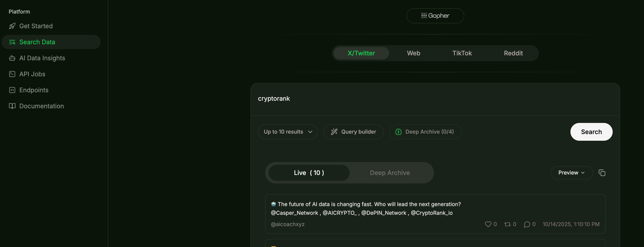Click the retweet icon on first tweet
Viewport: 644px width, 247px height.
(507, 224)
